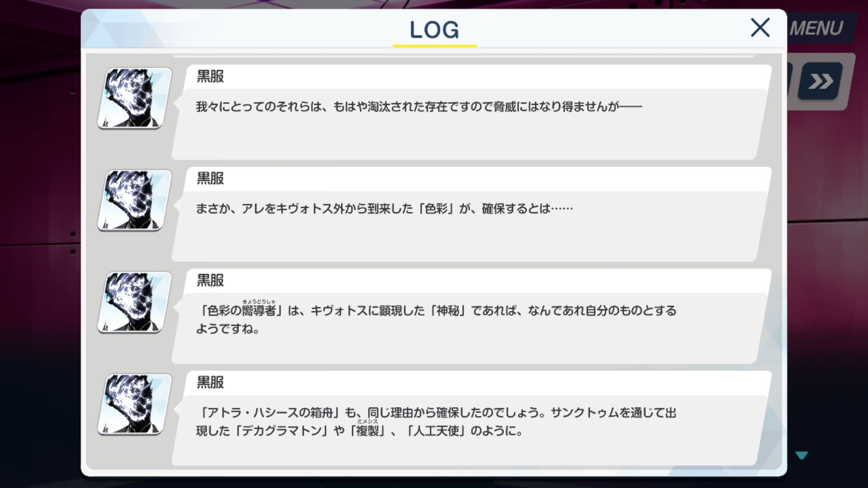868x488 pixels.
Task: Select the LOG title tab
Action: pyautogui.click(x=434, y=30)
